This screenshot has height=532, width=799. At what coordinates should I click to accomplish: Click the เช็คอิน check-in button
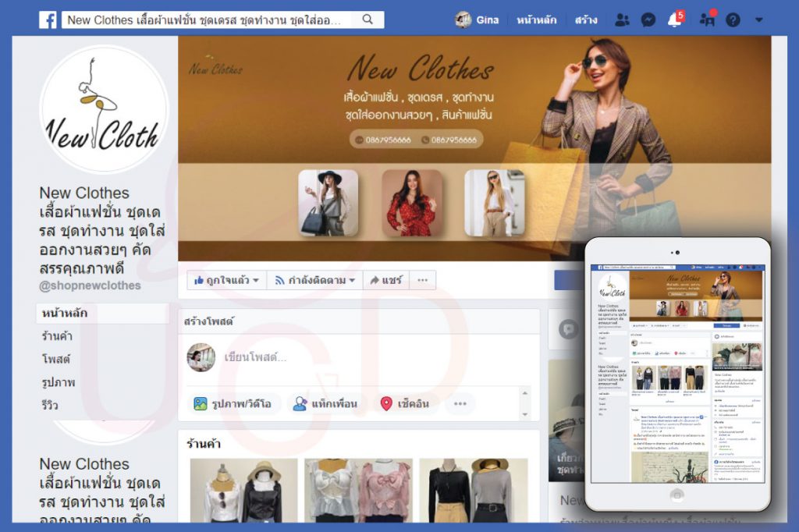(404, 403)
